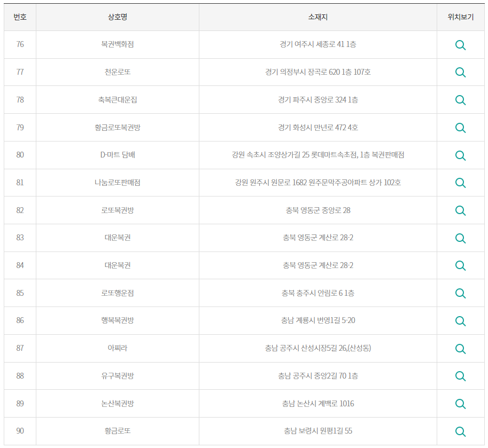Select store name 복권백화점
Viewport: 488px width, 448px height.
tap(118, 44)
